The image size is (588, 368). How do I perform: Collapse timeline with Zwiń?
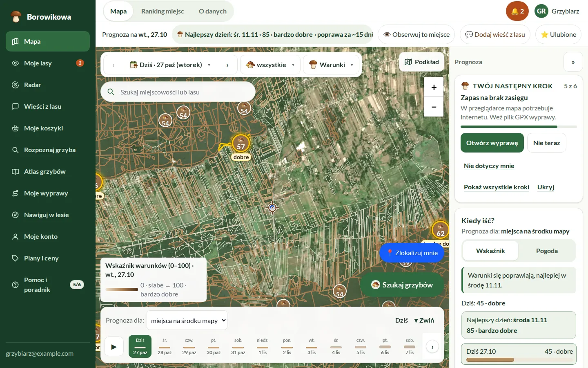(424, 321)
